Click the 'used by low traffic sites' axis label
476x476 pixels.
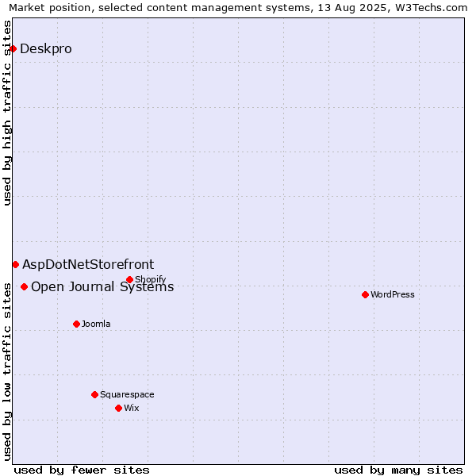pyautogui.click(x=7, y=372)
